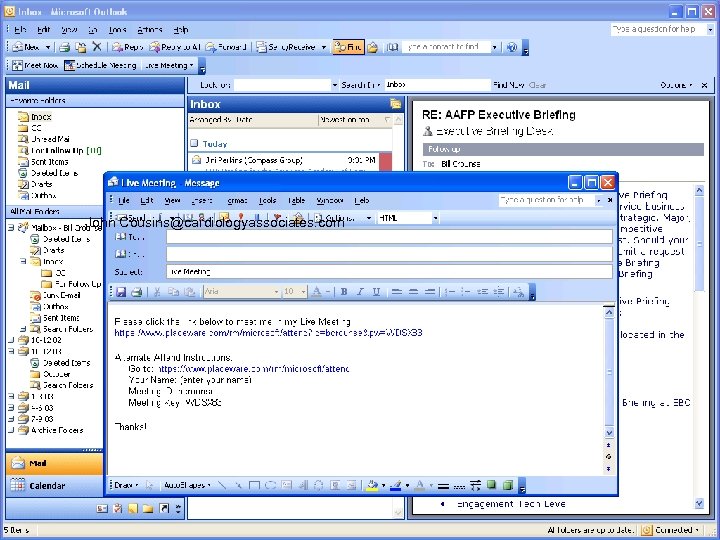
Task: Open the font size dropdown showing 10
Action: click(x=303, y=292)
